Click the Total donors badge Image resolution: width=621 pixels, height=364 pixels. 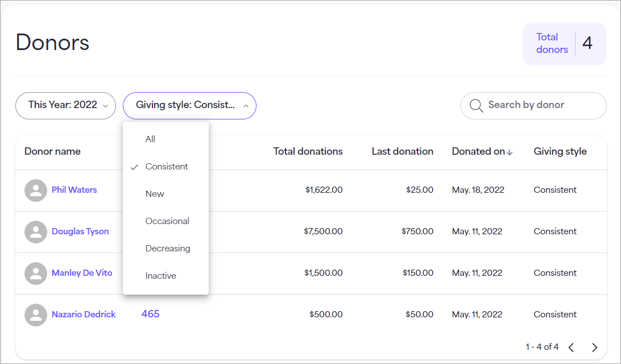[564, 44]
